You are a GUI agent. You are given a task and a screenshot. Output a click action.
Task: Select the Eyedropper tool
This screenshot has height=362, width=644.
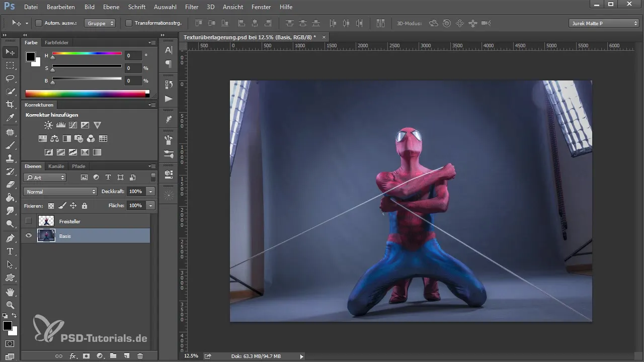pyautogui.click(x=10, y=118)
